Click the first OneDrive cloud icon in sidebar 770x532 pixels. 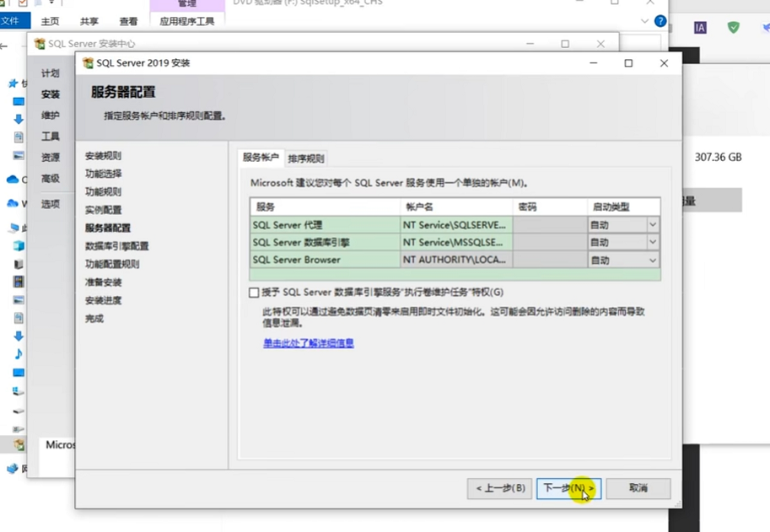13,180
